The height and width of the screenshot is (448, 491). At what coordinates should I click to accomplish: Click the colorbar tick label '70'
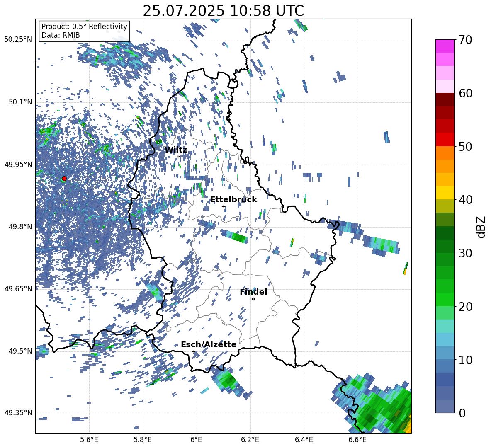pos(465,40)
